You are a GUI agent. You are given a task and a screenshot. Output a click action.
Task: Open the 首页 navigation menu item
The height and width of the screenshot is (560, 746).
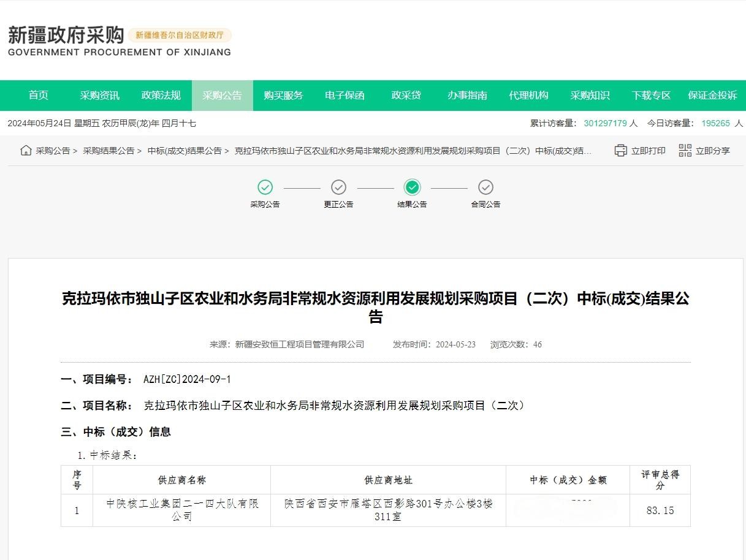38,96
